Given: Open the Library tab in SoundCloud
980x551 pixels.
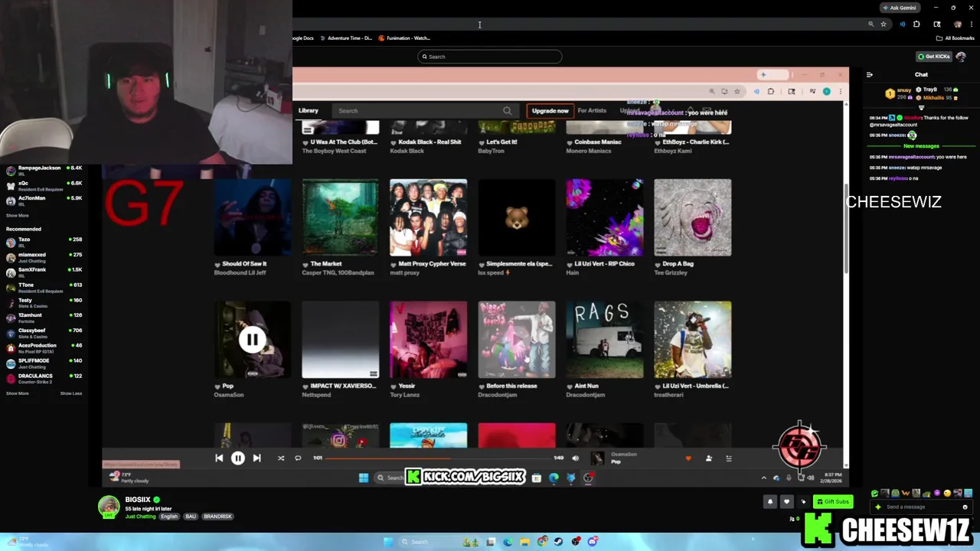Looking at the screenshot, I should pyautogui.click(x=308, y=111).
